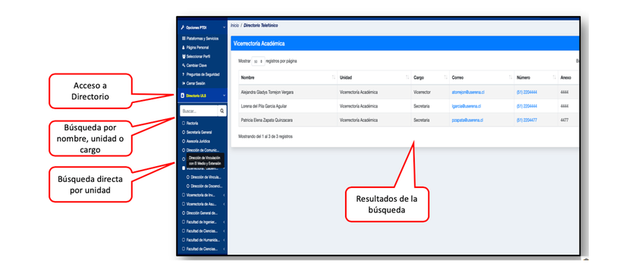Screen dimensions: 644x276
Task: Expand the Facultad de Ingenier... entry
Action: tap(203, 222)
